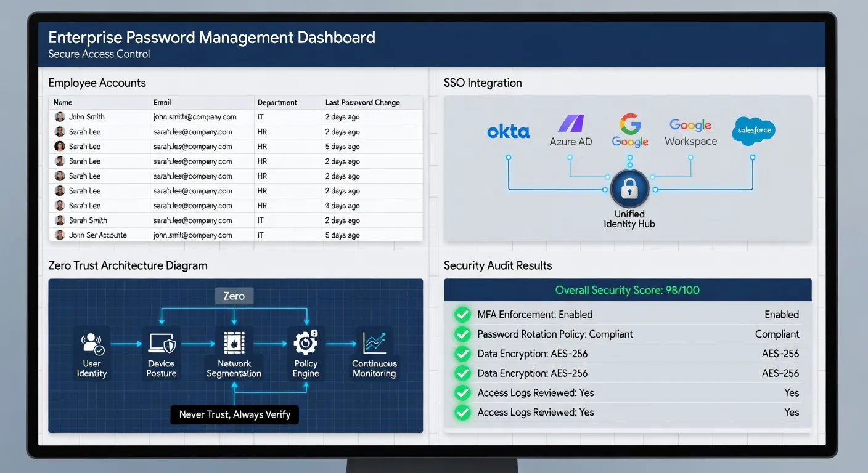Open the john.smith@company.com email link
Image resolution: width=868 pixels, height=473 pixels.
tap(195, 117)
